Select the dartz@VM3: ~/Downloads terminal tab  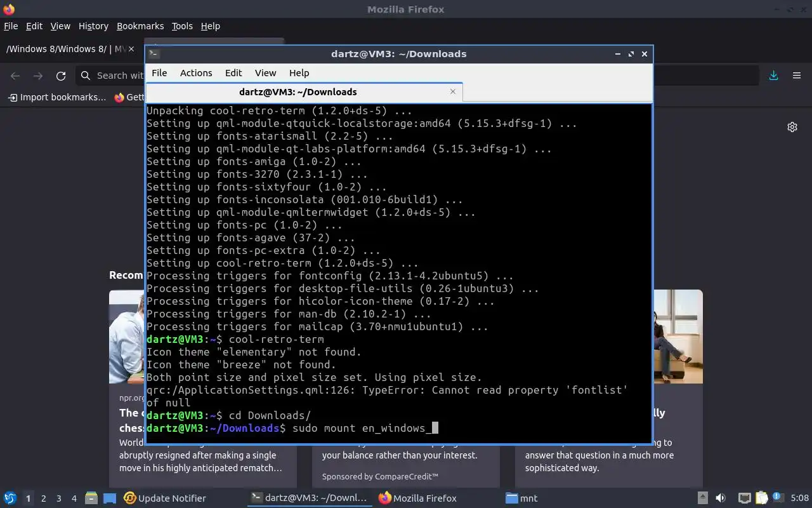304,92
